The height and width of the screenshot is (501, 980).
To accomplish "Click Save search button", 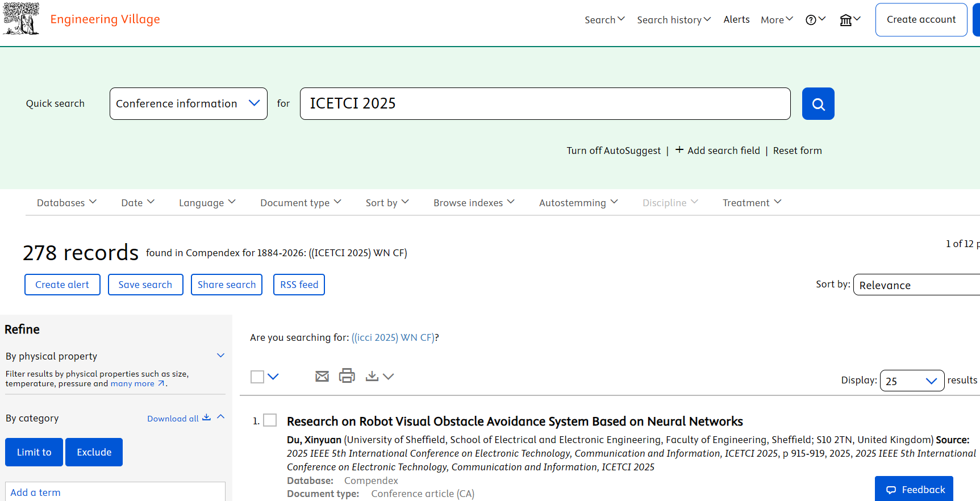I will click(x=145, y=285).
